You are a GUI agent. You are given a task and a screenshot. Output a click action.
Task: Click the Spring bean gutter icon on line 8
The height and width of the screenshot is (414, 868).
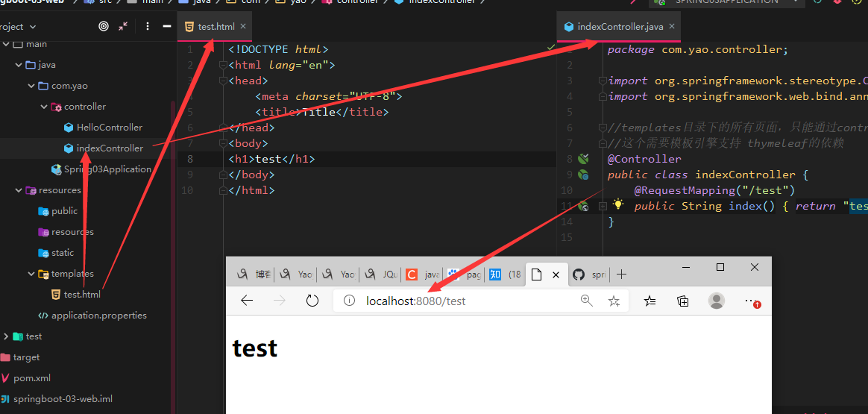[583, 160]
